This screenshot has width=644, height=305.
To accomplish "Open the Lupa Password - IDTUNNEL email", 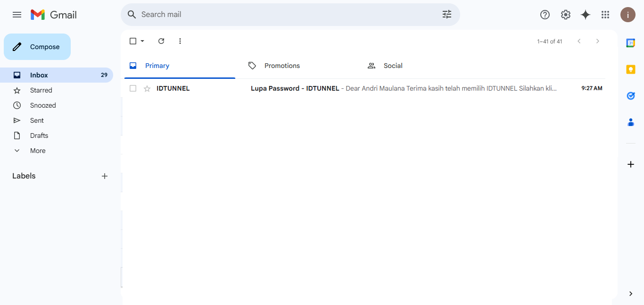I will (365, 88).
